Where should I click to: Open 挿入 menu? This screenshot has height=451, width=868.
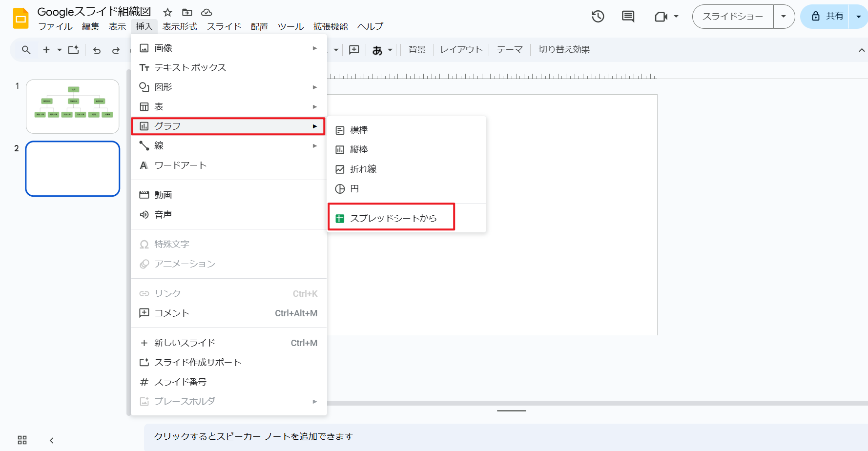pos(144,26)
